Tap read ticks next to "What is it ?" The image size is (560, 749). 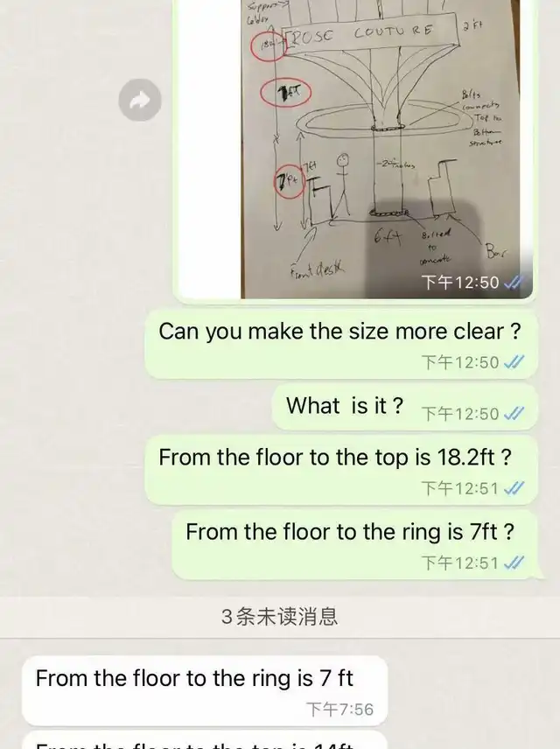point(514,413)
